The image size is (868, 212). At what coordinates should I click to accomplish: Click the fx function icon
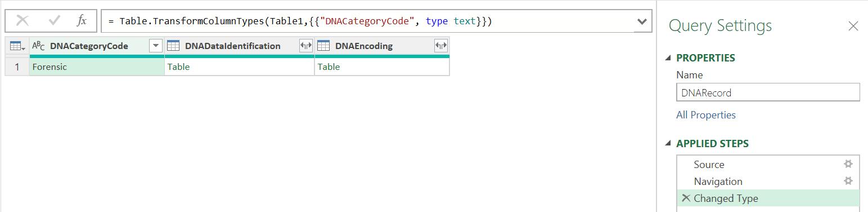[x=82, y=21]
